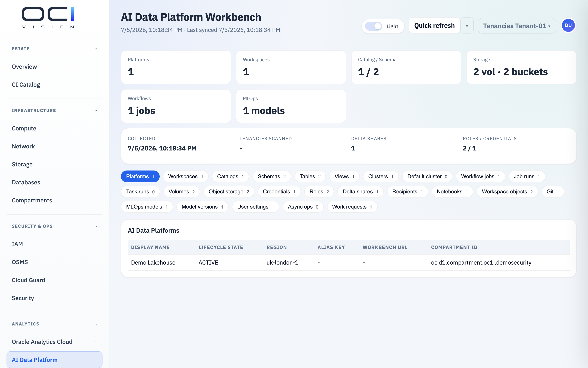
Task: Select the Git tab
Action: pos(552,192)
